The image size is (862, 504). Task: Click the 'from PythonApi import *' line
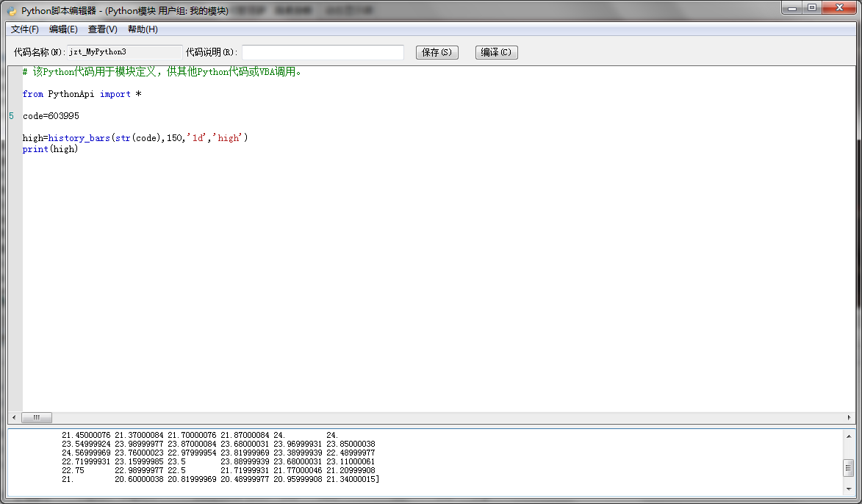82,94
